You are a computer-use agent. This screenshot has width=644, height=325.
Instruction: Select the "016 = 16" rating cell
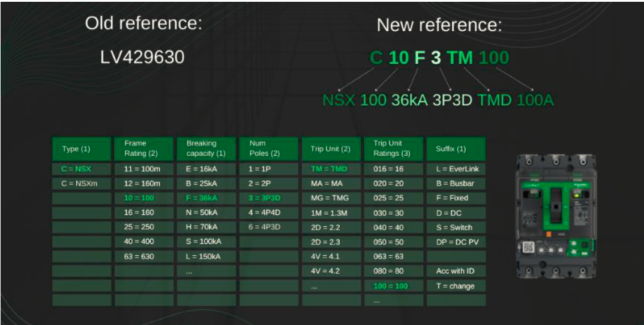[x=394, y=169]
